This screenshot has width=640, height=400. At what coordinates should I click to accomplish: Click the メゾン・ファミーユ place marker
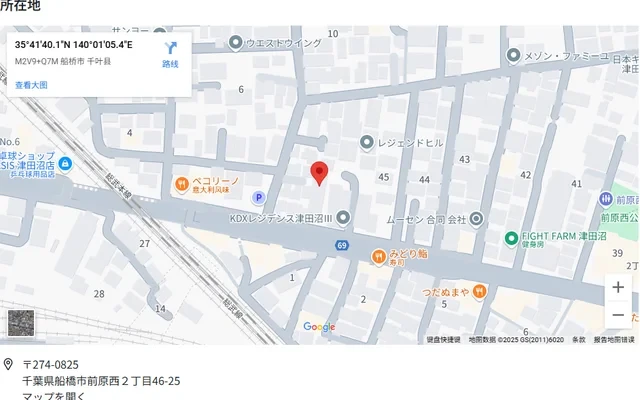coord(513,56)
